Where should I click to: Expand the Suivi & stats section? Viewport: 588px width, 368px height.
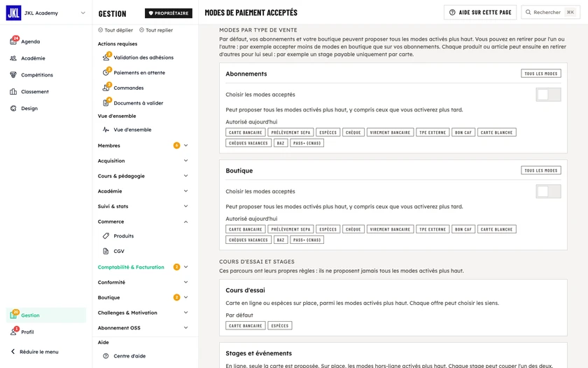(x=185, y=206)
